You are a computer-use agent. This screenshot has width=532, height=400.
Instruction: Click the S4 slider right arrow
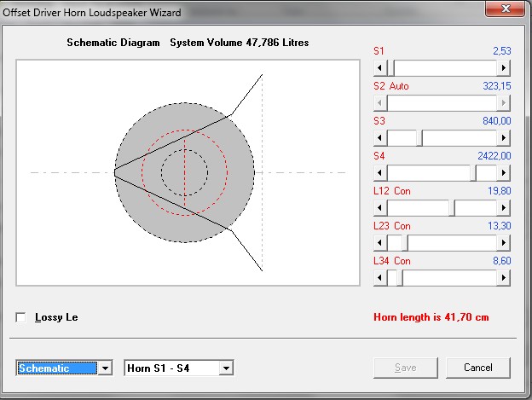click(x=504, y=173)
